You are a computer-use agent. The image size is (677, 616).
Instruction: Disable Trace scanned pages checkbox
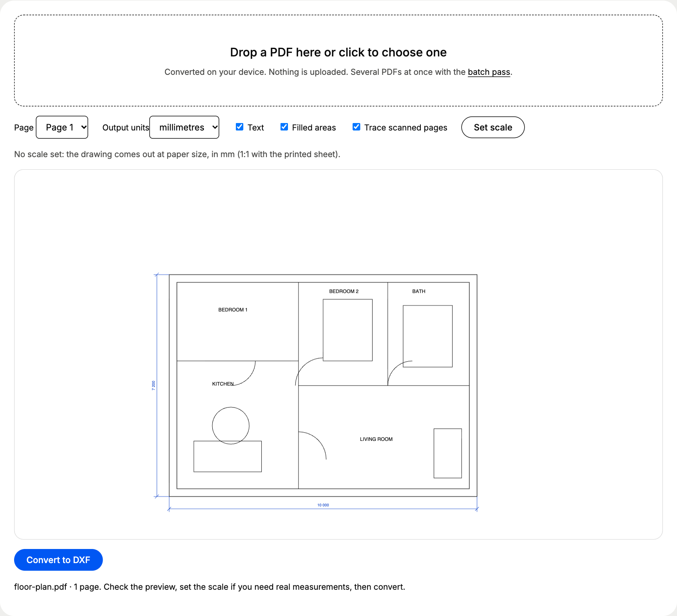356,127
